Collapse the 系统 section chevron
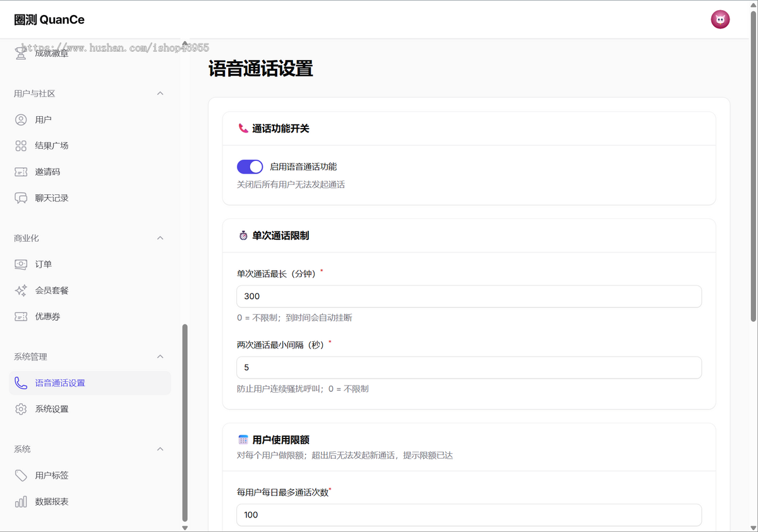The height and width of the screenshot is (532, 758). pyautogui.click(x=160, y=449)
